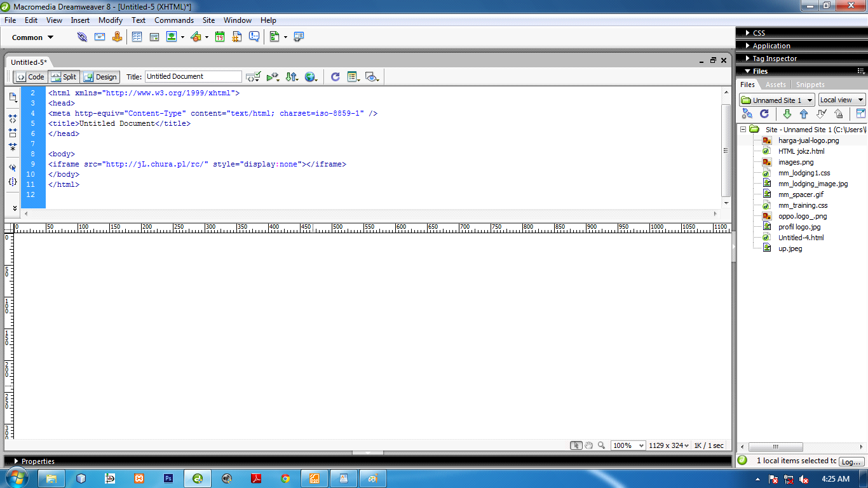This screenshot has width=868, height=488.
Task: Switch to Split view
Action: [x=64, y=77]
